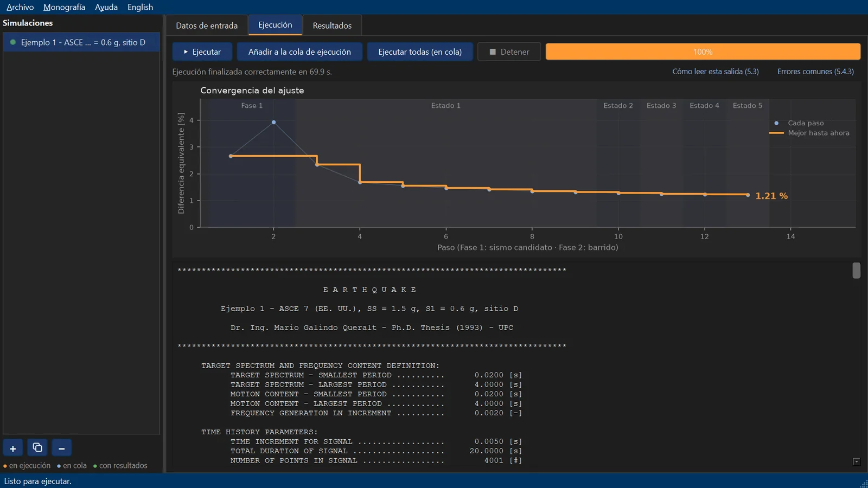Click the 100% progress bar
This screenshot has height=488, width=868.
coord(703,52)
